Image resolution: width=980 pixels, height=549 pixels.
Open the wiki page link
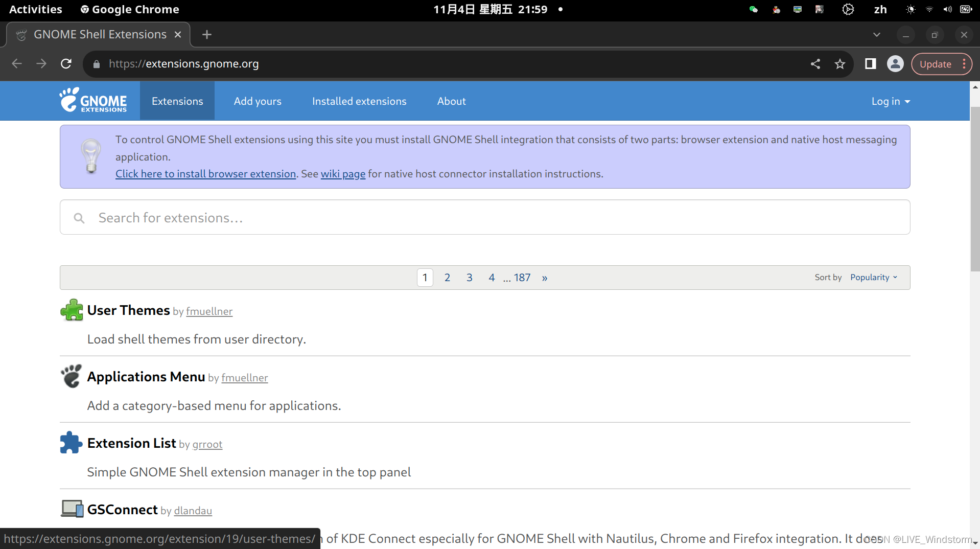pos(343,174)
